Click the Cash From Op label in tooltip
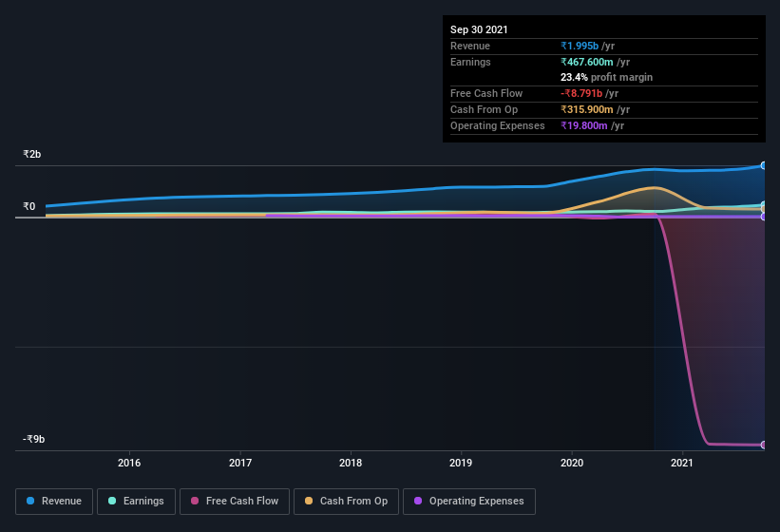 [x=484, y=109]
